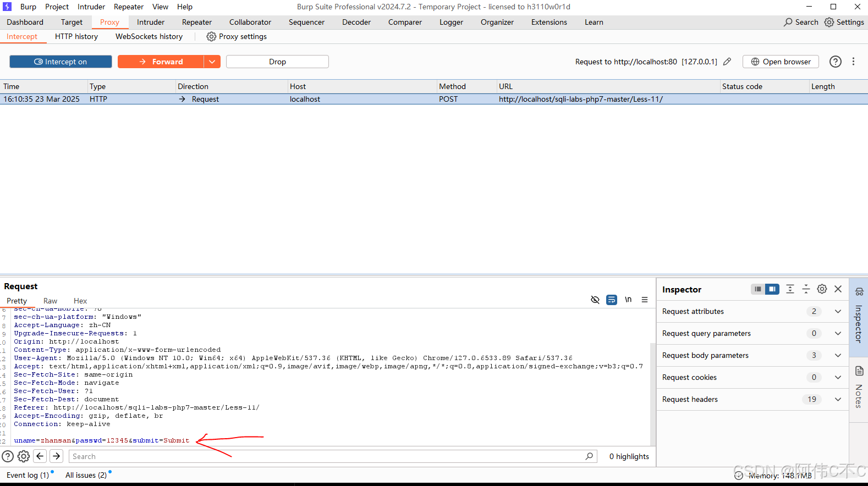Open the Burp menu
Image resolution: width=868 pixels, height=486 pixels.
coord(28,7)
